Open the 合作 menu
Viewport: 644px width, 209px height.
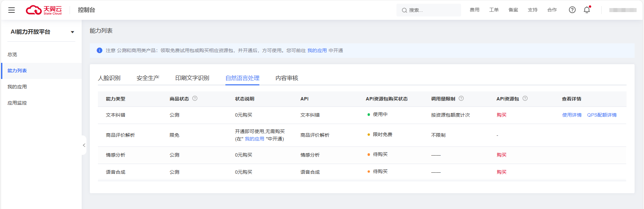pyautogui.click(x=552, y=10)
